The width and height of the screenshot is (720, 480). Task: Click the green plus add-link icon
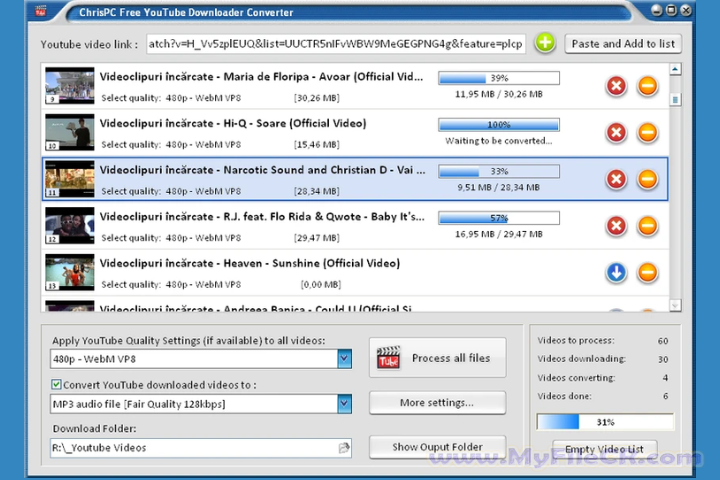coord(545,43)
